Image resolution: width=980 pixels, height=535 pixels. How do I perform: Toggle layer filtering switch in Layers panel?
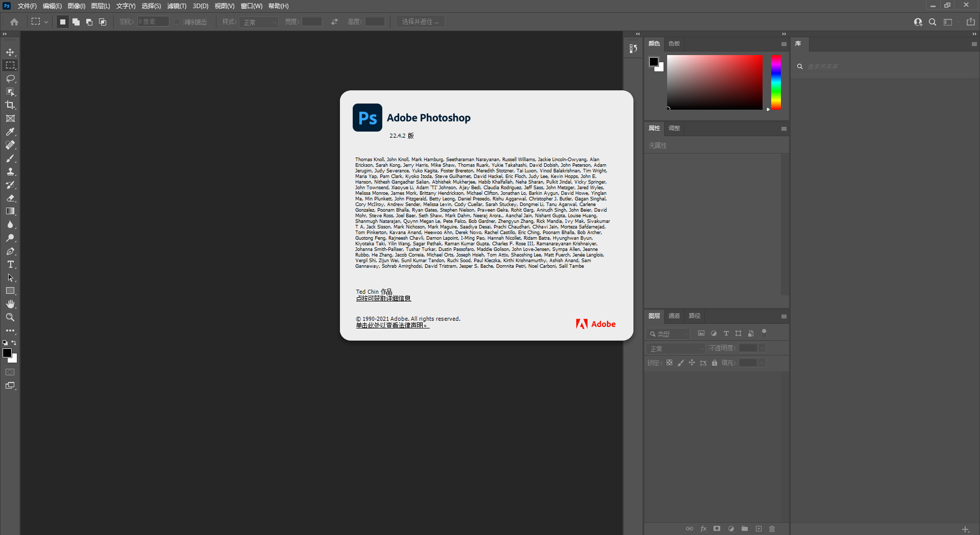point(764,332)
